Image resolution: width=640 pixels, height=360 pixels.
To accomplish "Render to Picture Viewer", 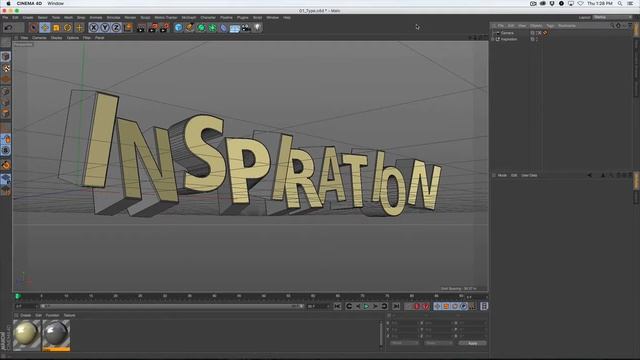I will pyautogui.click(x=153, y=28).
